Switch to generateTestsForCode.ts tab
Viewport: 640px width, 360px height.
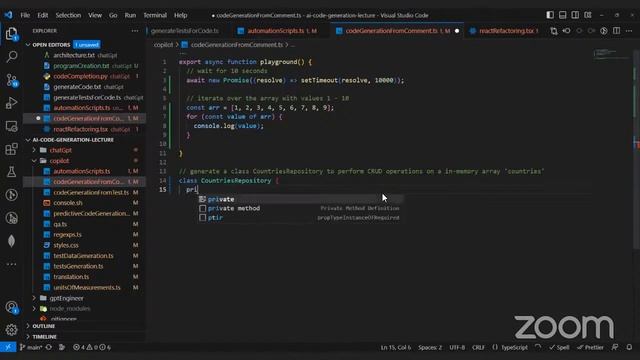pos(185,31)
